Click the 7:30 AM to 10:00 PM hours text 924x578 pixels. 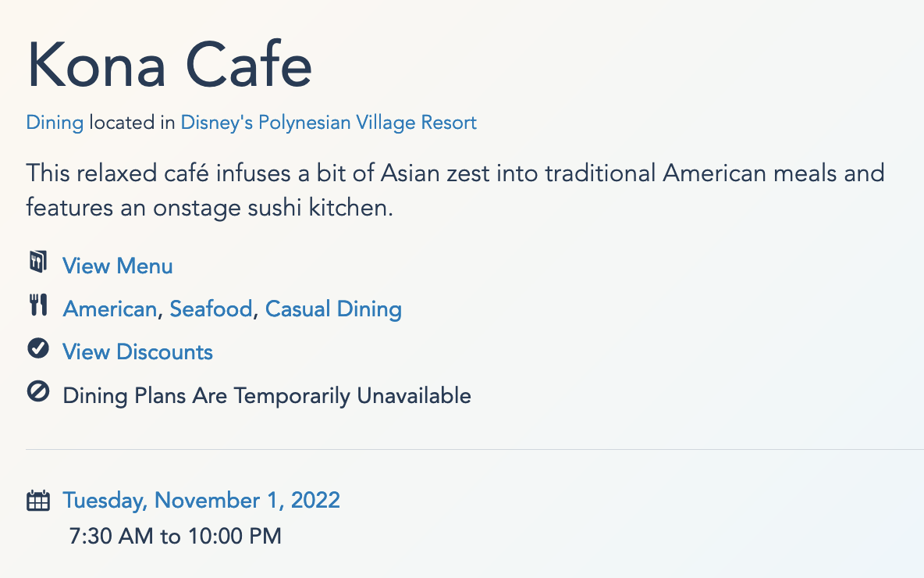[176, 537]
